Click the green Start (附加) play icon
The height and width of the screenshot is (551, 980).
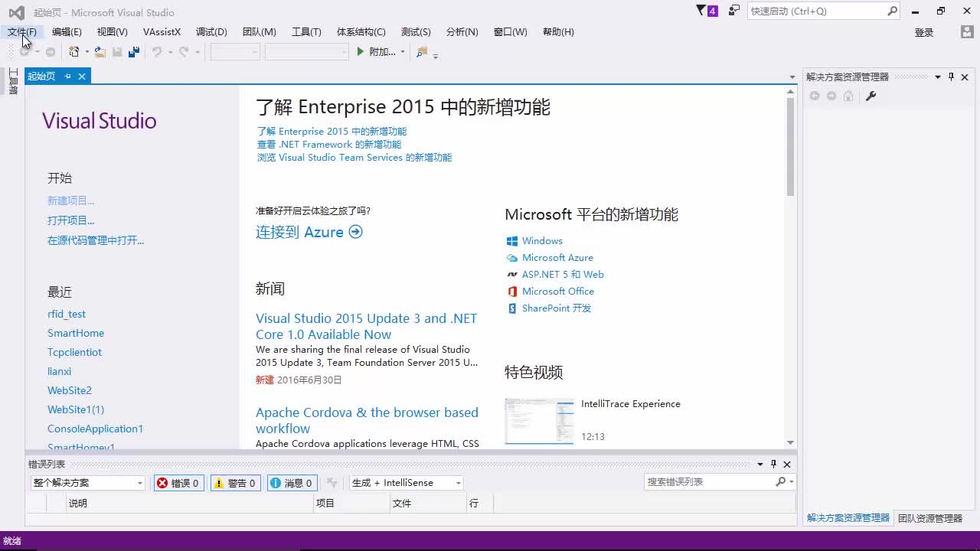(x=361, y=52)
